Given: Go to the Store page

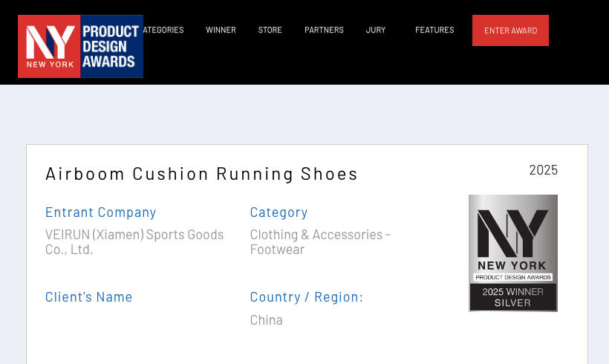Looking at the screenshot, I should click(270, 30).
